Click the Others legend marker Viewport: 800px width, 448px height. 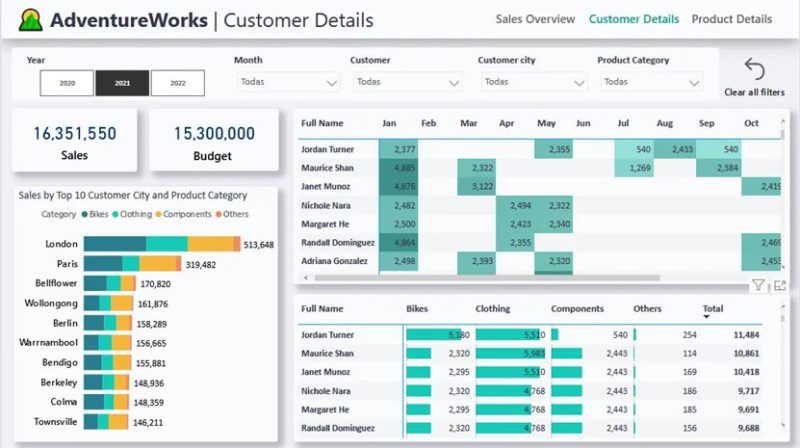tap(219, 214)
